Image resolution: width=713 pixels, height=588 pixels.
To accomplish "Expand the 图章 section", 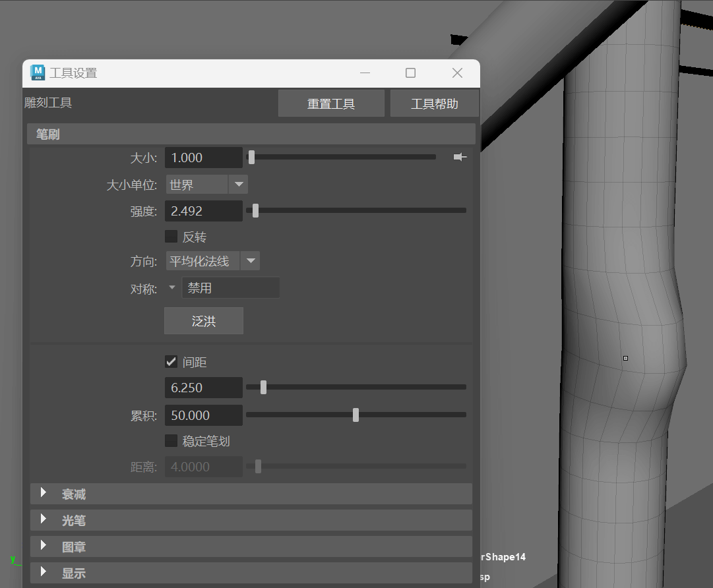I will click(x=251, y=546).
